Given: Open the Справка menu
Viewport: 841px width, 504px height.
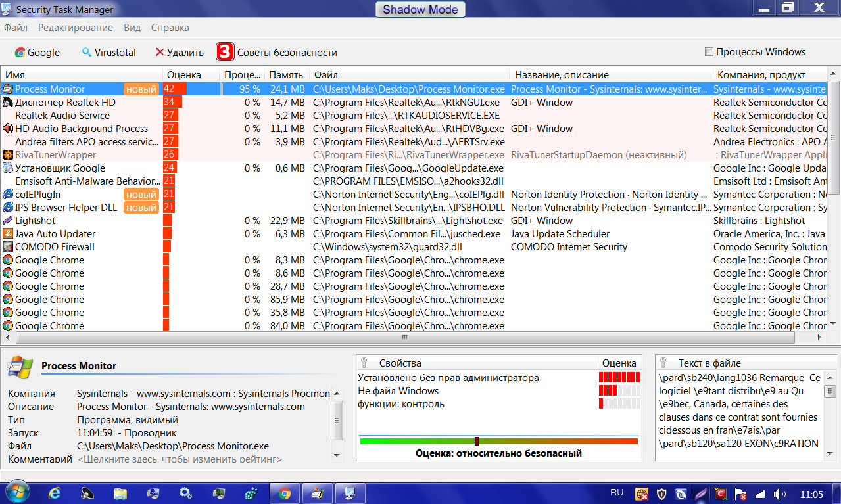Looking at the screenshot, I should coord(170,28).
